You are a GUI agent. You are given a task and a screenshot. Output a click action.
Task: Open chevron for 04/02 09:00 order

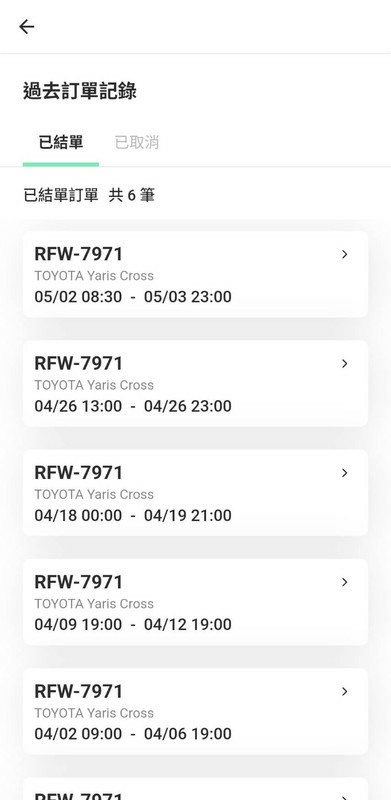coord(345,691)
